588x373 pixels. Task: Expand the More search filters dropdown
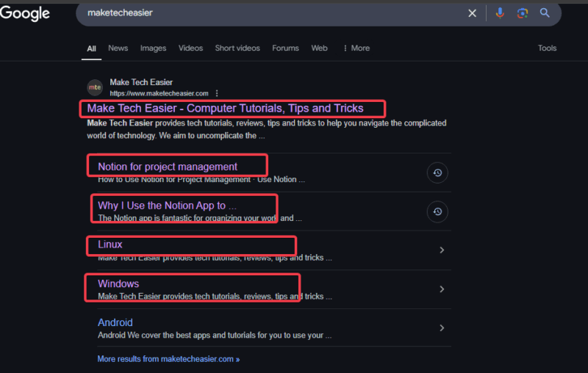[x=356, y=48]
